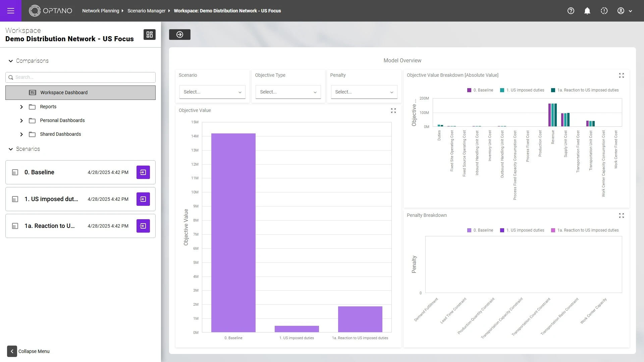644x362 pixels.
Task: Expand the Objective Value chart to fullscreen
Action: (x=393, y=111)
